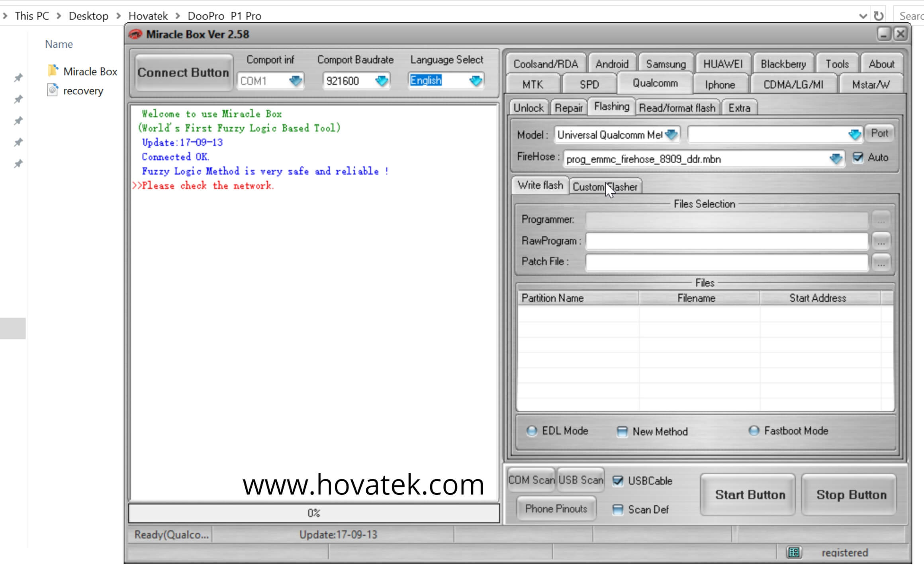Image resolution: width=924 pixels, height=565 pixels.
Task: Open the Read/format flash sub-tab
Action: (x=677, y=108)
